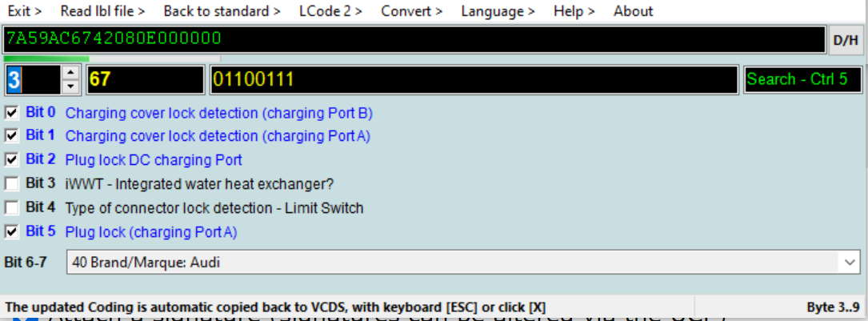Screen dimensions: 868x321
Task: Expand the Bit 6-7 Brand/Marque dropdown
Action: [x=848, y=262]
